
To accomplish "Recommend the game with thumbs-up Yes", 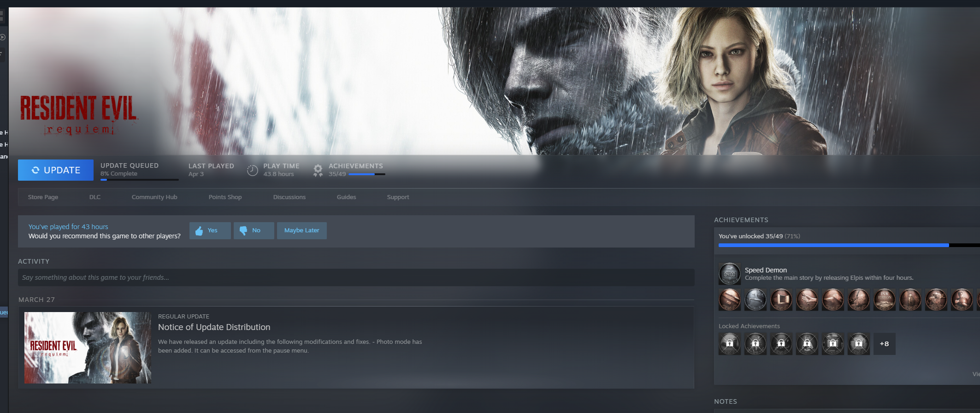I will pos(210,230).
